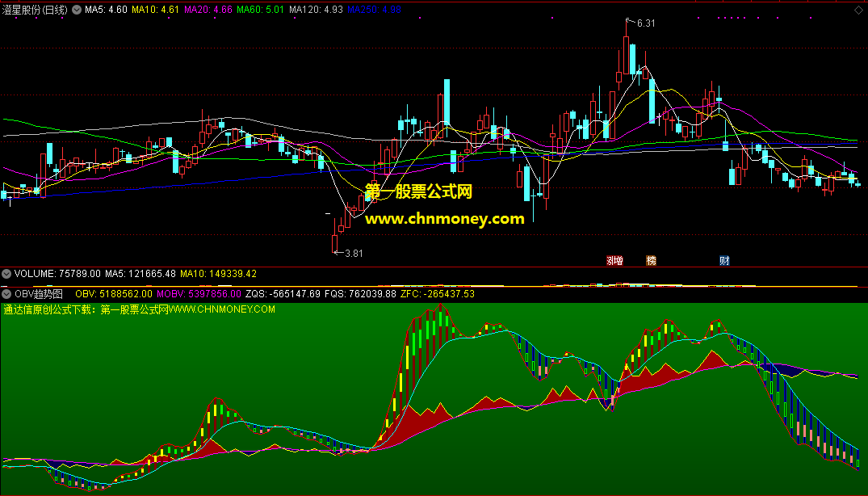The height and width of the screenshot is (496, 868).
Task: Click the ZFC: -265437.53 value
Action: tap(438, 294)
